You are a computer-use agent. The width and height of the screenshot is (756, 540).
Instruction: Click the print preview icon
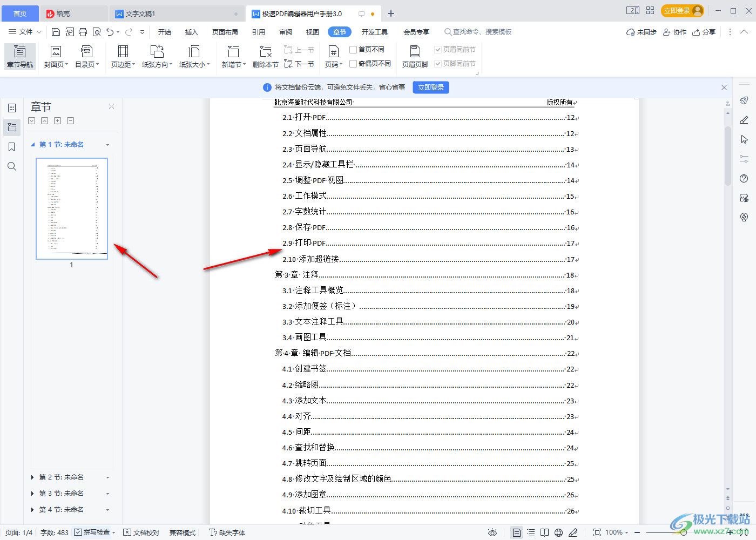click(x=97, y=32)
